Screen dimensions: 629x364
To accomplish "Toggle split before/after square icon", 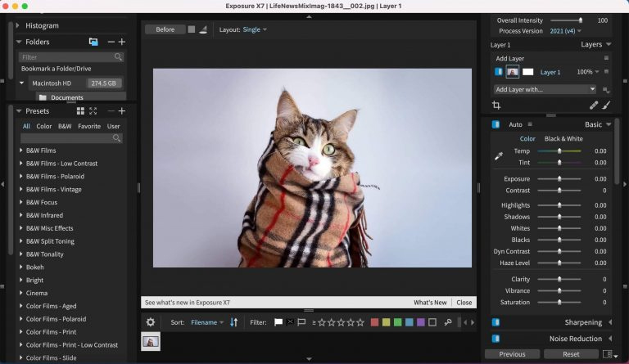I will pyautogui.click(x=192, y=29).
